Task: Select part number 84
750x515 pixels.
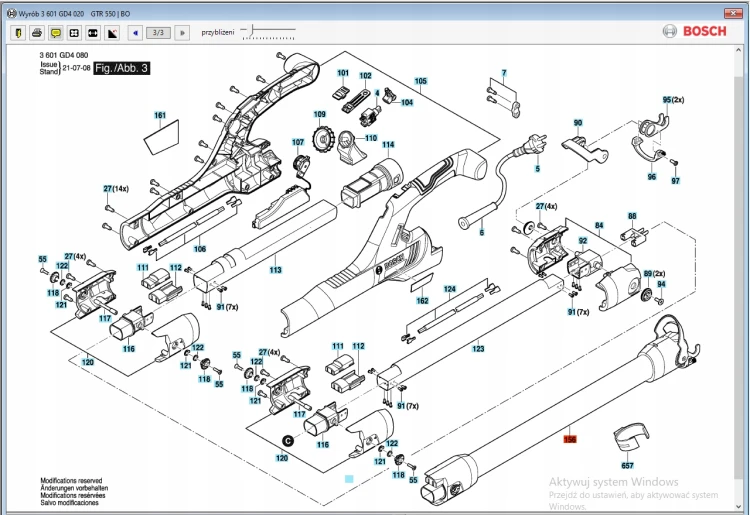Action: click(x=599, y=225)
